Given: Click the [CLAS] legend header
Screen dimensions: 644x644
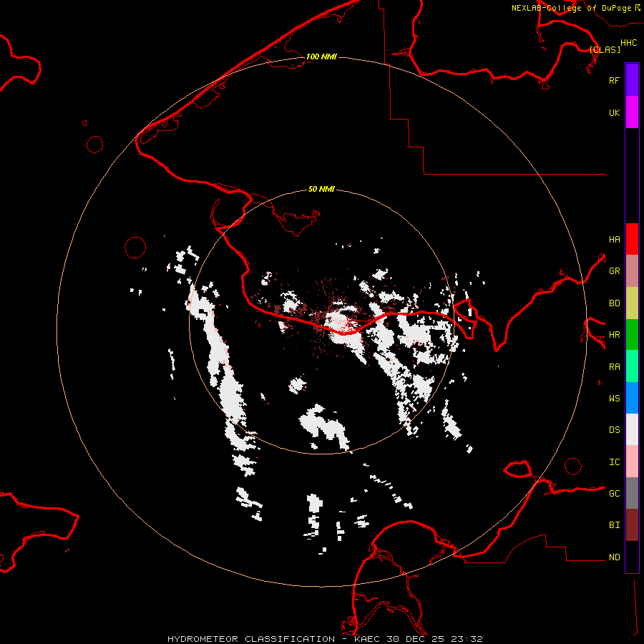Looking at the screenshot, I should click(605, 49).
